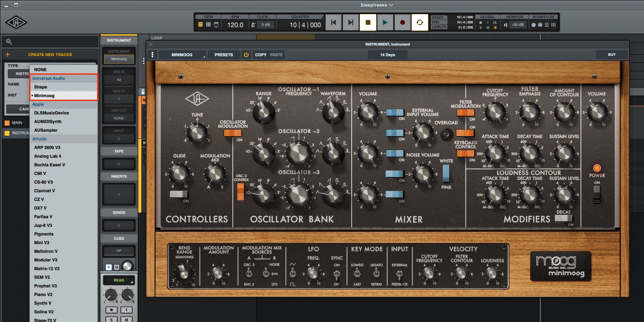This screenshot has width=644, height=322.
Task: Add a SENDS plus slot
Action: pos(119,226)
